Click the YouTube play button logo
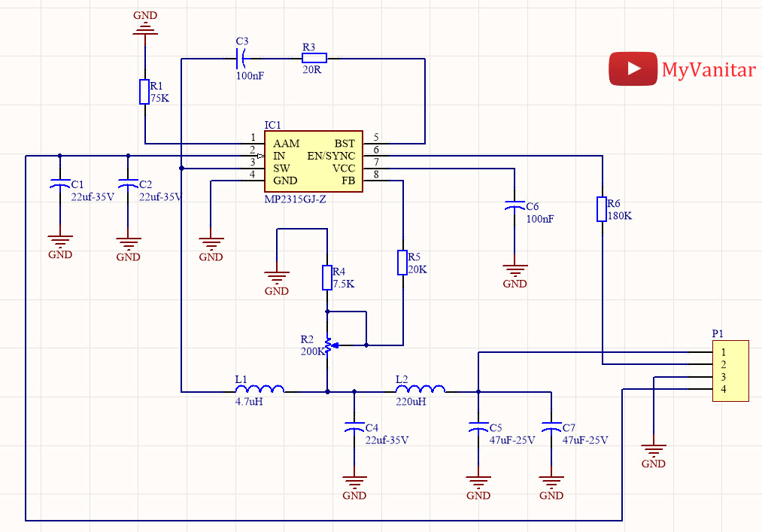Image resolution: width=762 pixels, height=532 pixels. coord(633,68)
